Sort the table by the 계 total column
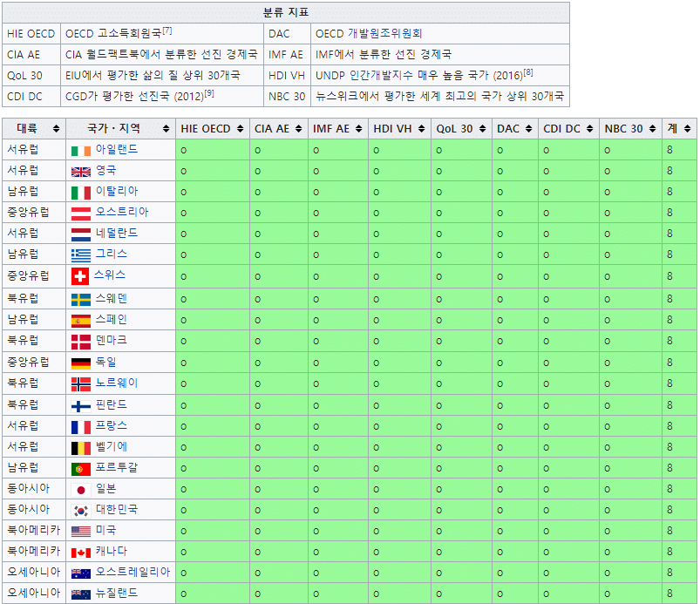Image resolution: width=700 pixels, height=604 pixels. click(x=679, y=129)
